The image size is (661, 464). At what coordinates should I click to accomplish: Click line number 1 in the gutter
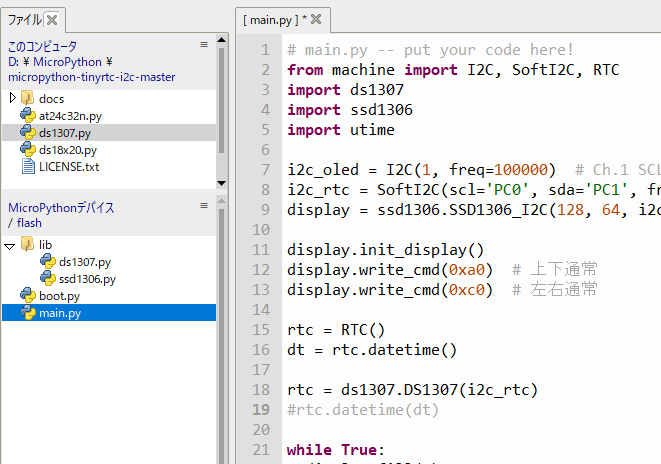tap(265, 50)
